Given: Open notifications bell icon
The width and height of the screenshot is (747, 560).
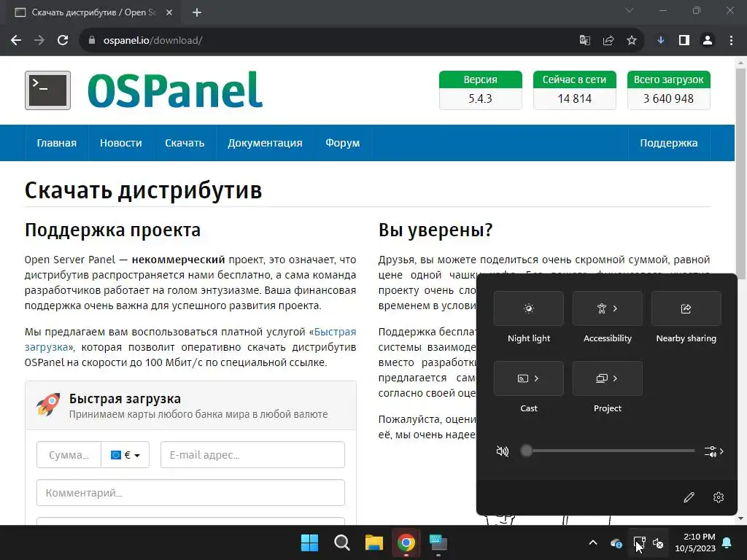Looking at the screenshot, I should 727,542.
